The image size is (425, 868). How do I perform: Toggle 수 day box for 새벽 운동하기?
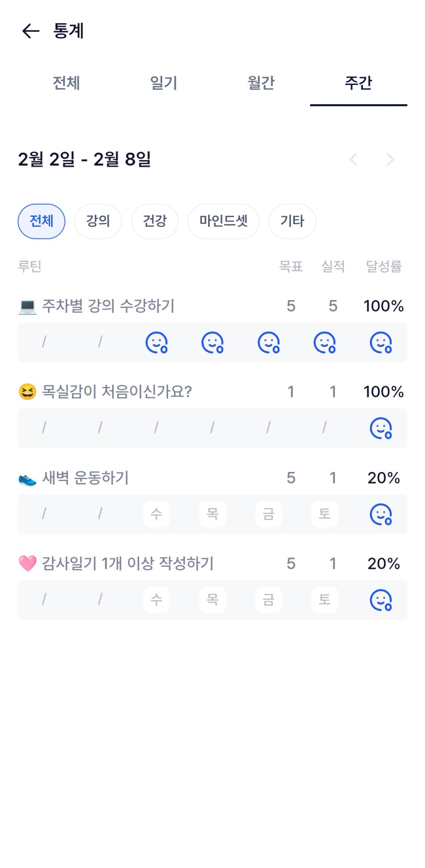(156, 514)
